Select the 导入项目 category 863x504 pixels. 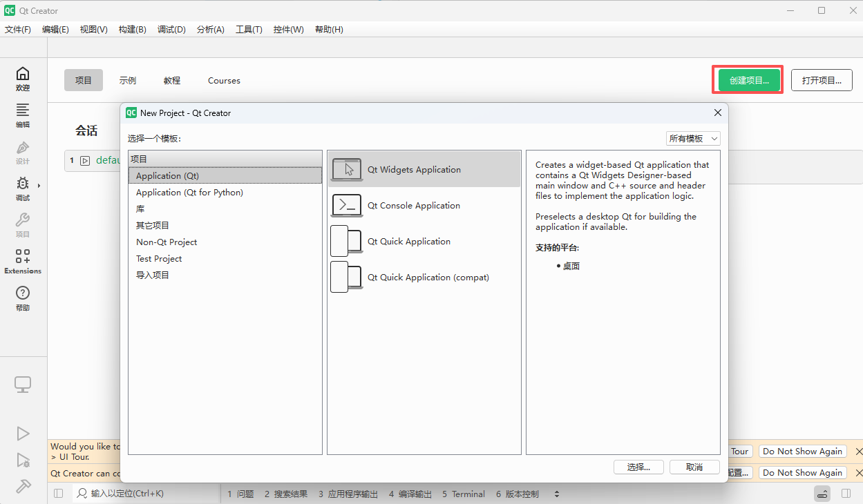[225, 275]
